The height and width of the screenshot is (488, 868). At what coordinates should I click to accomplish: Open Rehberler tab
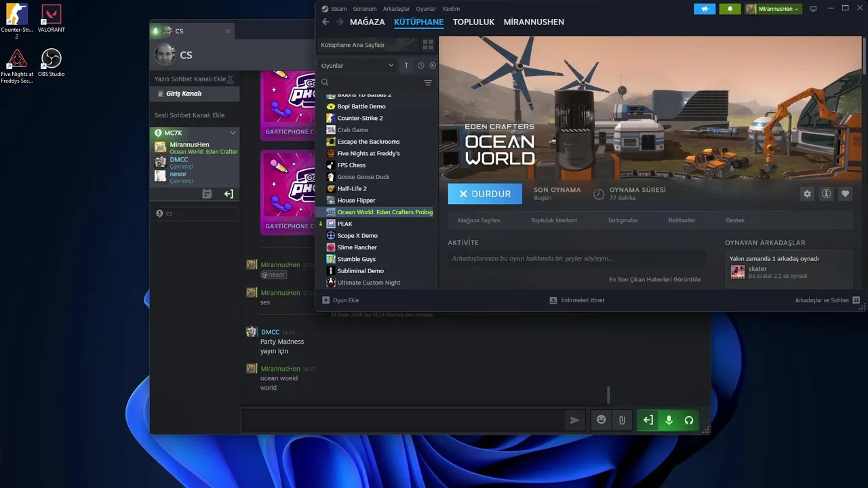tap(682, 220)
